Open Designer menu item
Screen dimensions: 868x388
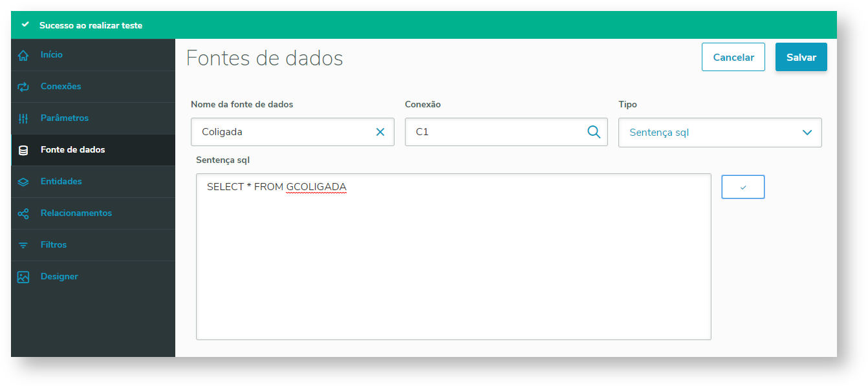pos(93,277)
